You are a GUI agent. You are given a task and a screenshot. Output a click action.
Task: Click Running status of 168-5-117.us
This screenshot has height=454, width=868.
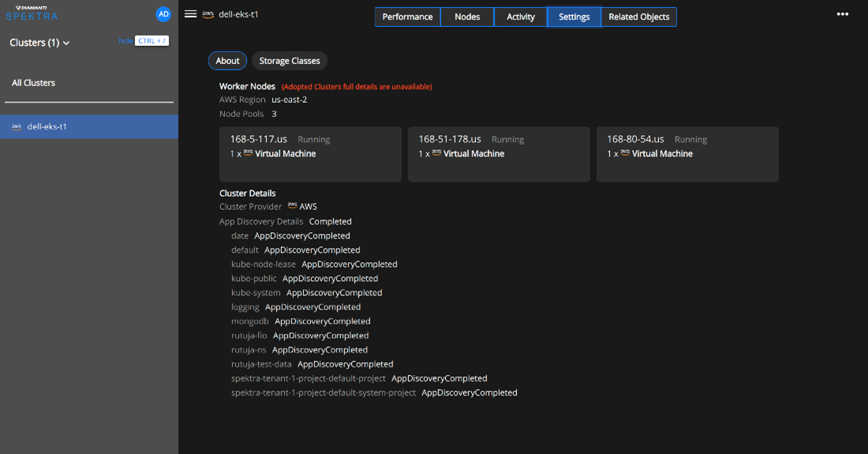pos(314,140)
